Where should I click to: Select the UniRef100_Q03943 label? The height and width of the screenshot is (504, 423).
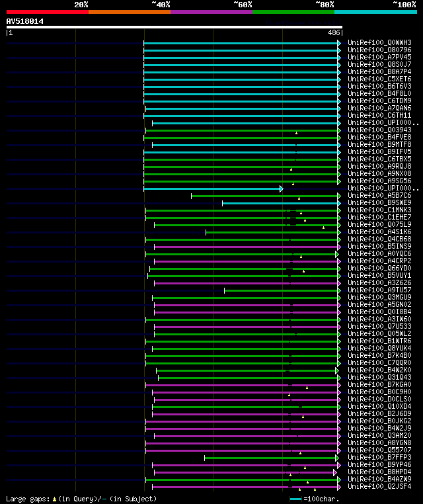tap(379, 130)
